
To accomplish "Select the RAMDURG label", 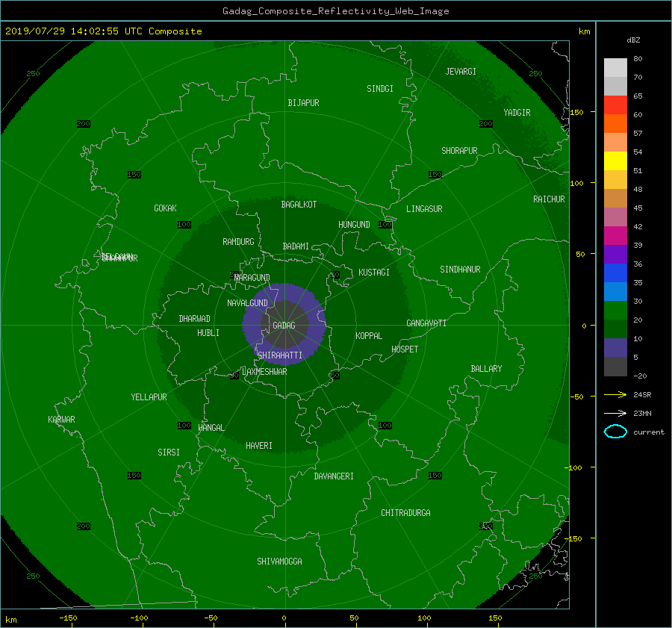I will 238,242.
